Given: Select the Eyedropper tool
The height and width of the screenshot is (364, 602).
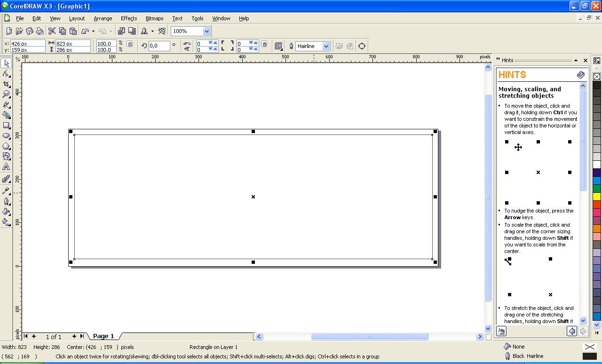Looking at the screenshot, I should coord(7,190).
